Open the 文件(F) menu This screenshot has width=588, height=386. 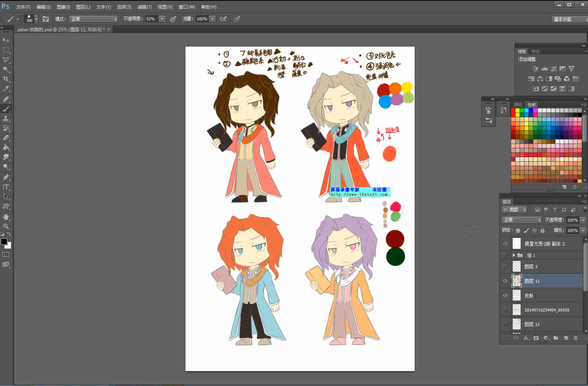tap(23, 7)
